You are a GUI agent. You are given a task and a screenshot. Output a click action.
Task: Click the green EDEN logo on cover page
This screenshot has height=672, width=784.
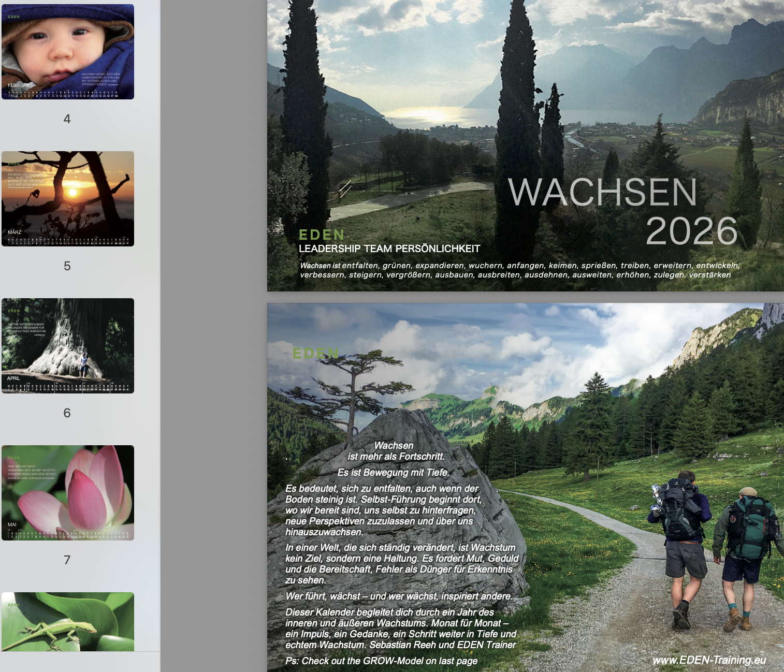coord(322,235)
